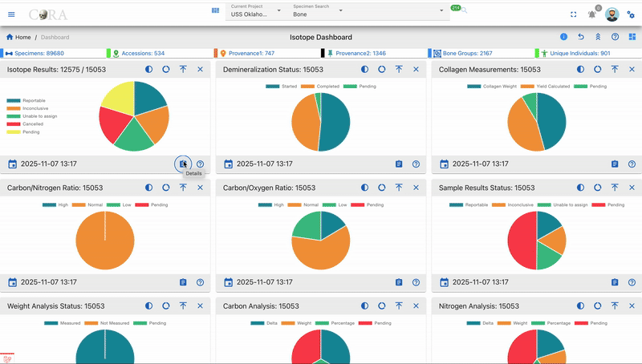
Task: Close the Nitrogen Analysis card
Action: coord(632,305)
